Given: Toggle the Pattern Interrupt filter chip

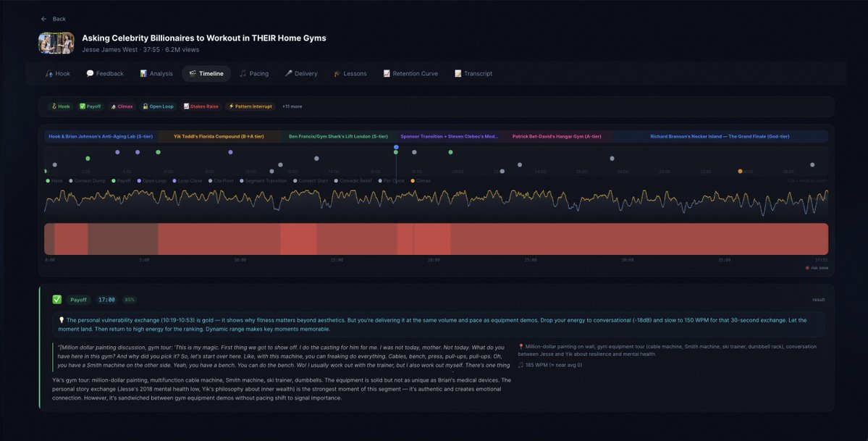Looking at the screenshot, I should pyautogui.click(x=250, y=106).
